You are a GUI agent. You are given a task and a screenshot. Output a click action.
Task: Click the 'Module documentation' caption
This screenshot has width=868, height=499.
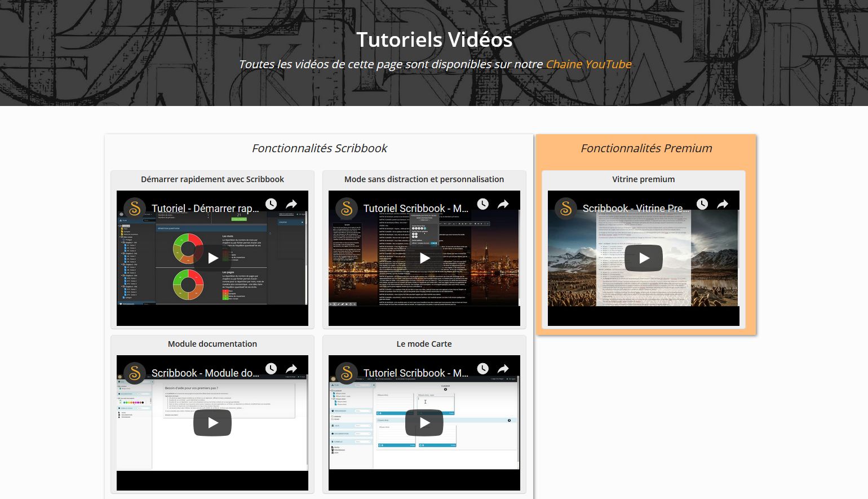pos(212,344)
